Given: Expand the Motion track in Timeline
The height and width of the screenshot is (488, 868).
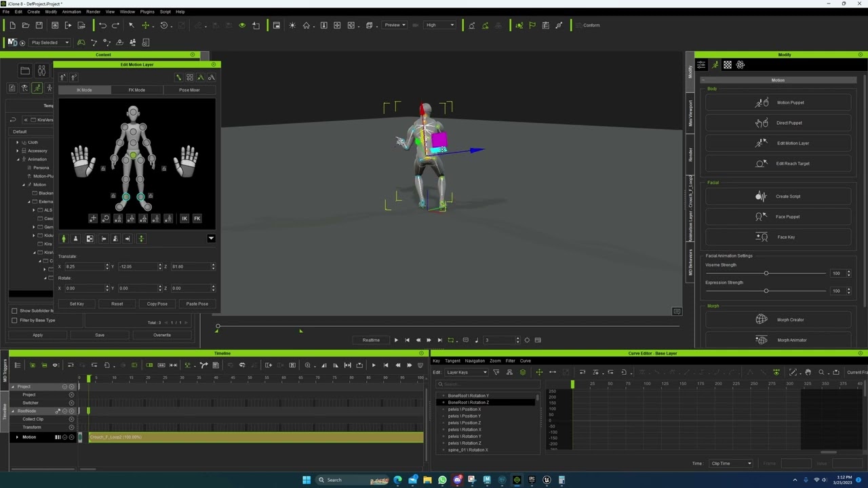Looking at the screenshot, I should pos(18,437).
